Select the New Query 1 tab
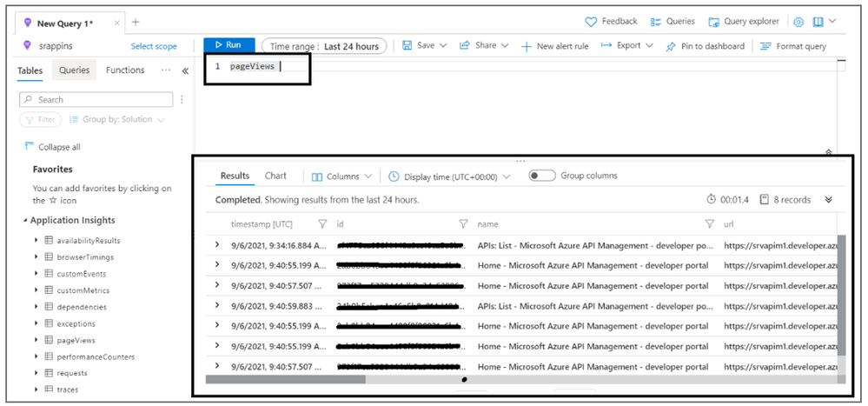The height and width of the screenshot is (406, 868). click(65, 23)
